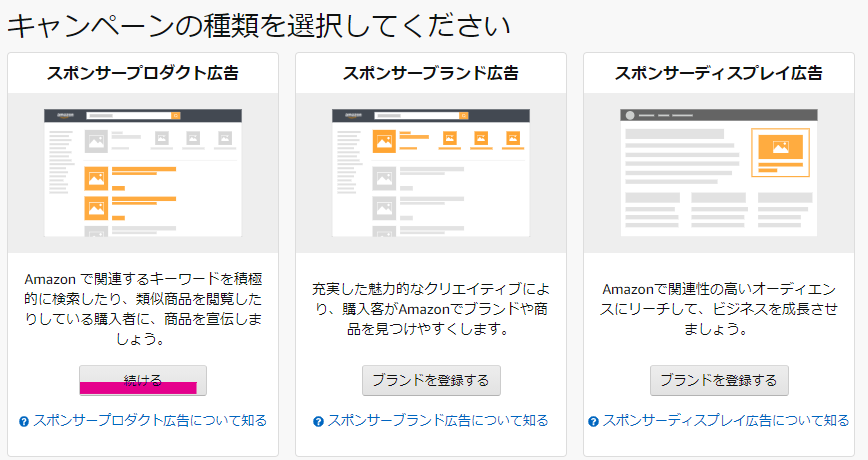This screenshot has width=868, height=460.
Task: Select the スポンサーディスプレイ広告 card title
Action: point(719,73)
